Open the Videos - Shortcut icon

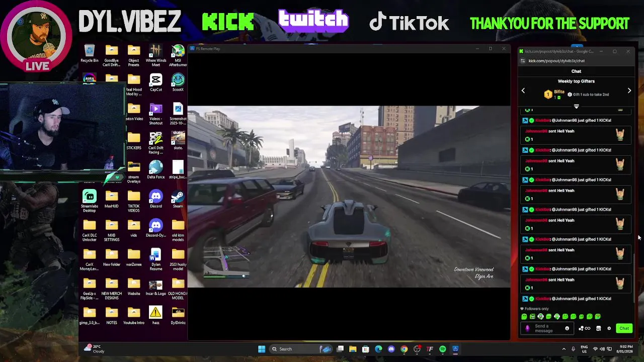(x=156, y=114)
